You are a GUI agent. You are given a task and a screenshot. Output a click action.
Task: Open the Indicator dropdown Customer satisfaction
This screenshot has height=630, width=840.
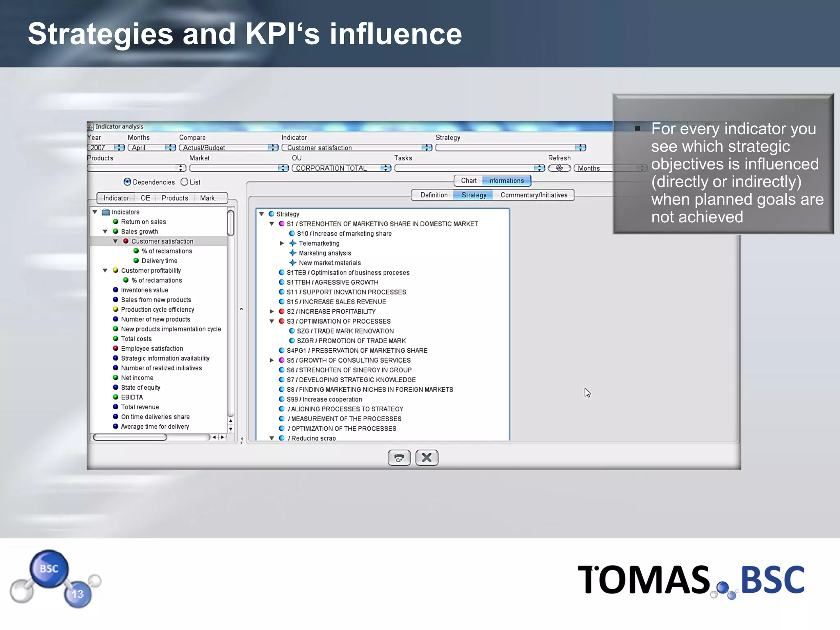(357, 148)
